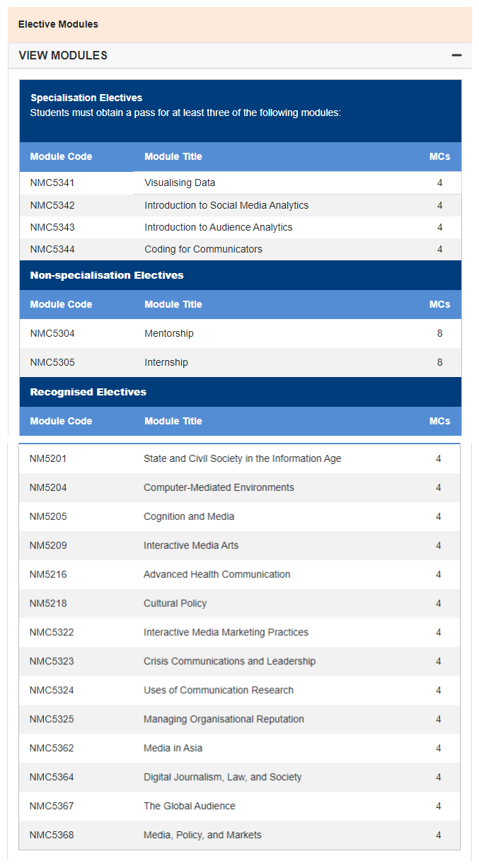Select module code NMC5342

[x=52, y=205]
